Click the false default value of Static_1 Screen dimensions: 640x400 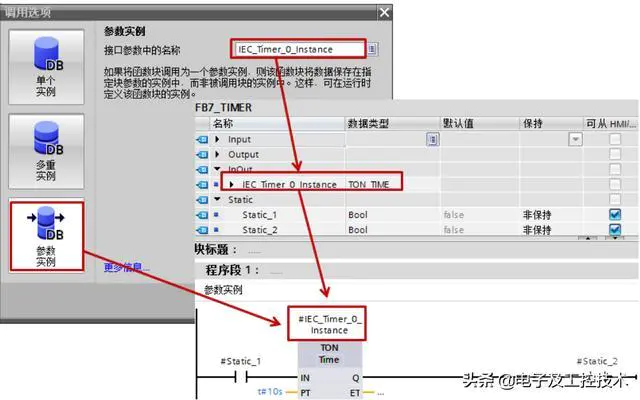[x=453, y=215]
